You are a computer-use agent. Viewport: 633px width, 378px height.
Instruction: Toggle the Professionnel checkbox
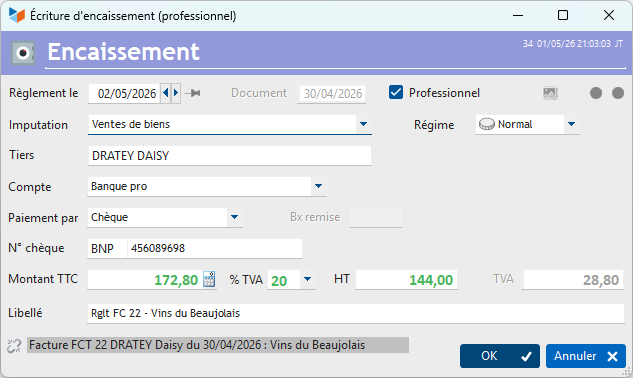396,92
